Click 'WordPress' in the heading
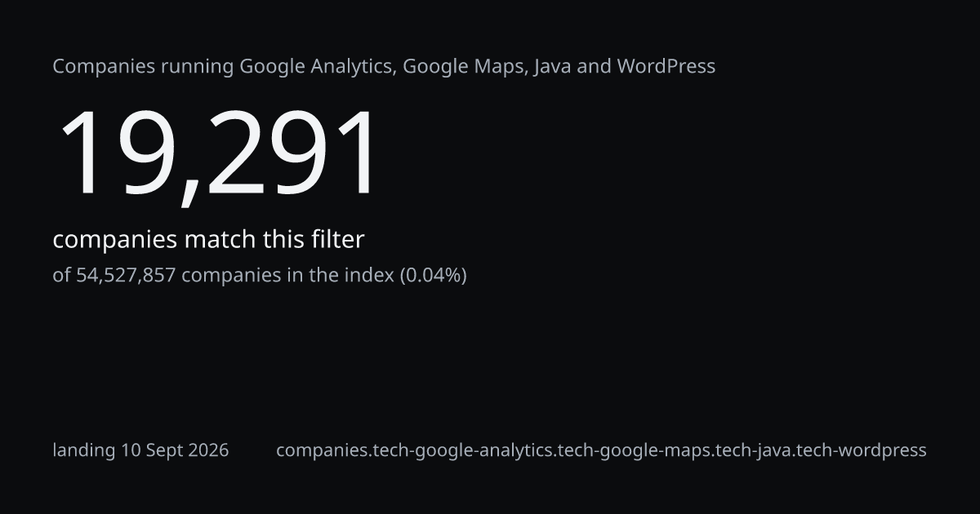The height and width of the screenshot is (514, 980). click(x=666, y=66)
